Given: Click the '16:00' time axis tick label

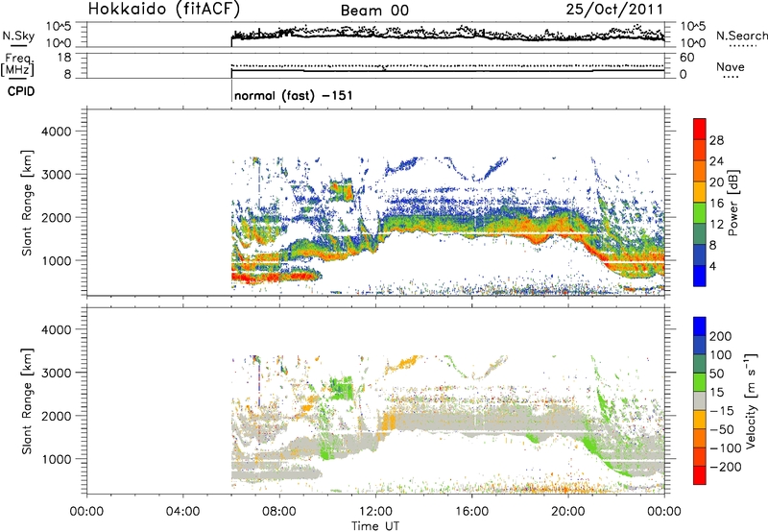Looking at the screenshot, I should point(471,512).
